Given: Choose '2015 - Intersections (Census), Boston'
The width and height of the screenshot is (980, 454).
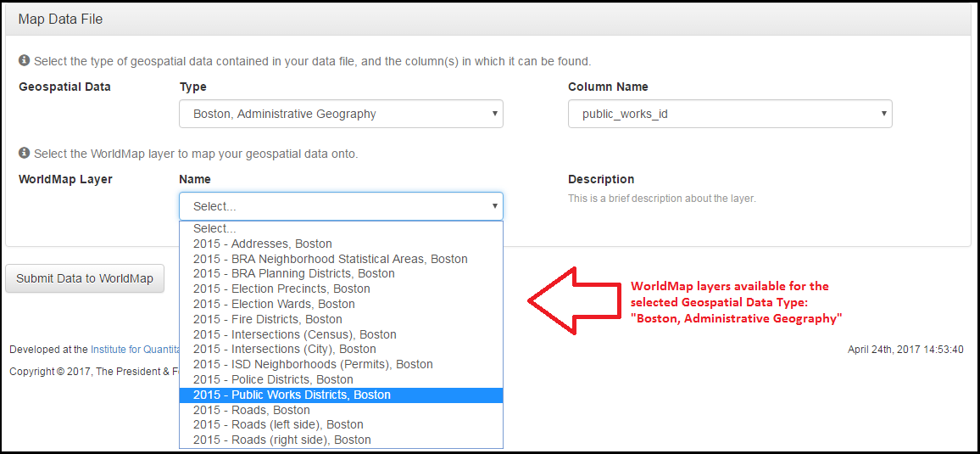Looking at the screenshot, I should click(294, 334).
